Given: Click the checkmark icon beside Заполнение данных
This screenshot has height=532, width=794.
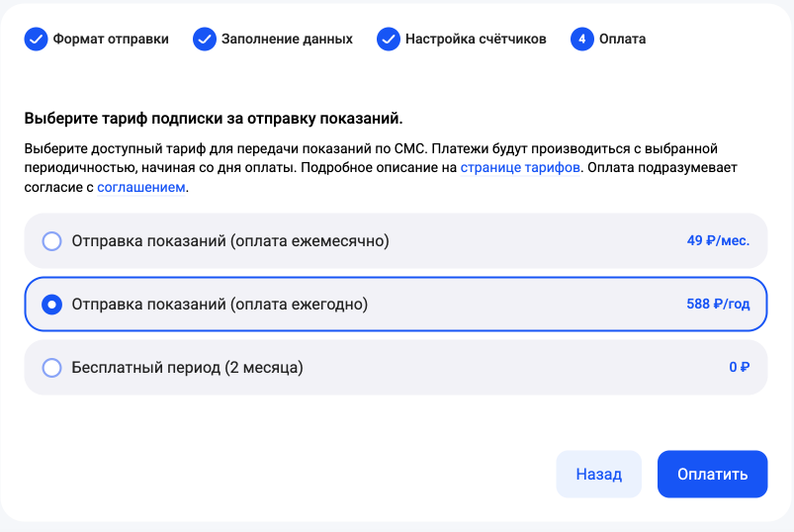Looking at the screenshot, I should click(x=206, y=40).
